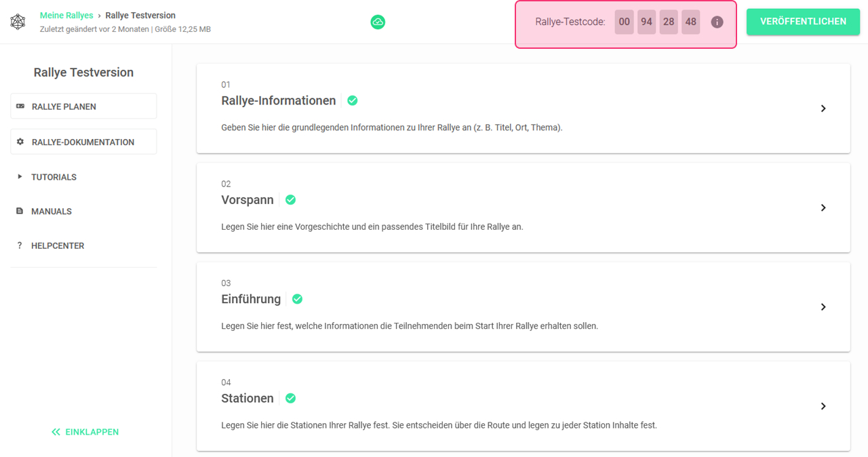Collapse sidebar with Einklappen

[x=85, y=432]
